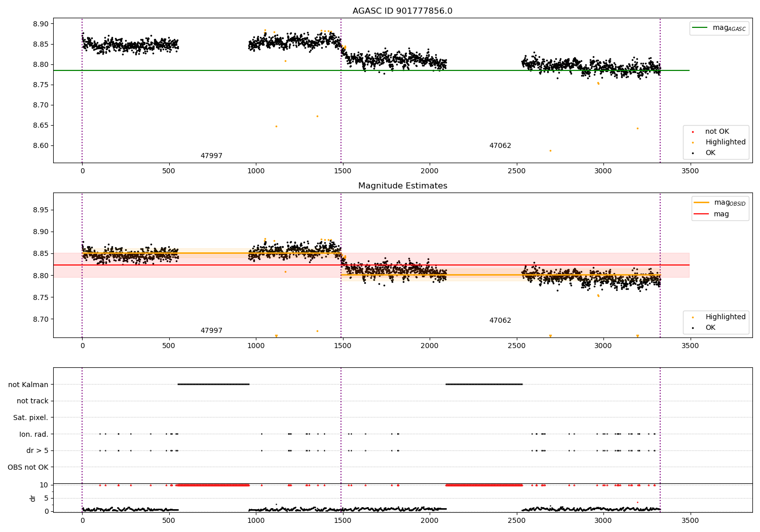
Task: Click the 'dr' y-axis label
Action: (x=33, y=498)
